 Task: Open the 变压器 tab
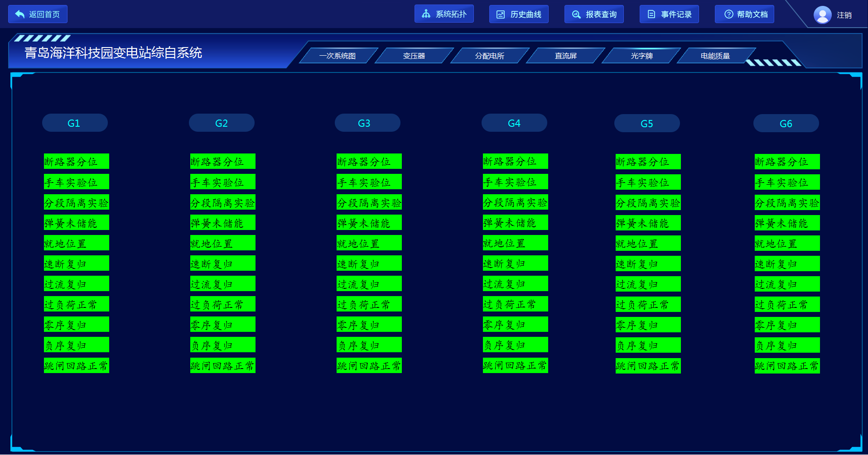point(414,56)
